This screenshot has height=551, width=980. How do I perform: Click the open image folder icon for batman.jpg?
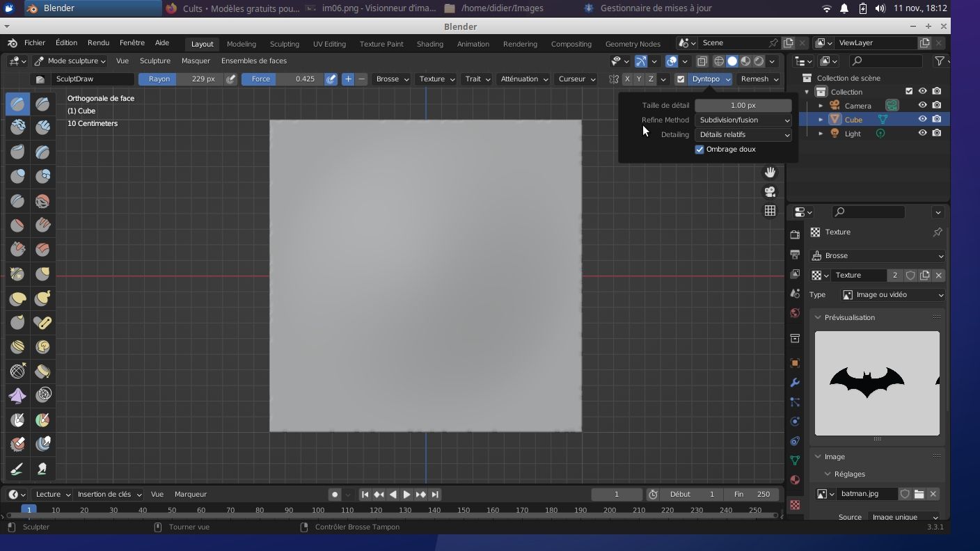click(919, 494)
